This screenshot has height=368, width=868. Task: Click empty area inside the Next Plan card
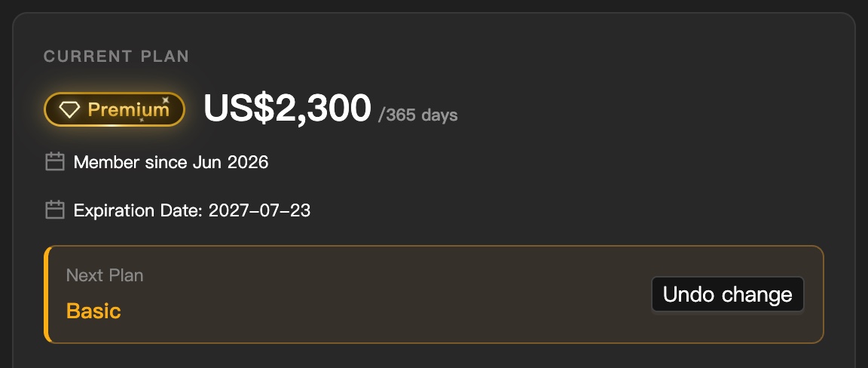[387, 294]
